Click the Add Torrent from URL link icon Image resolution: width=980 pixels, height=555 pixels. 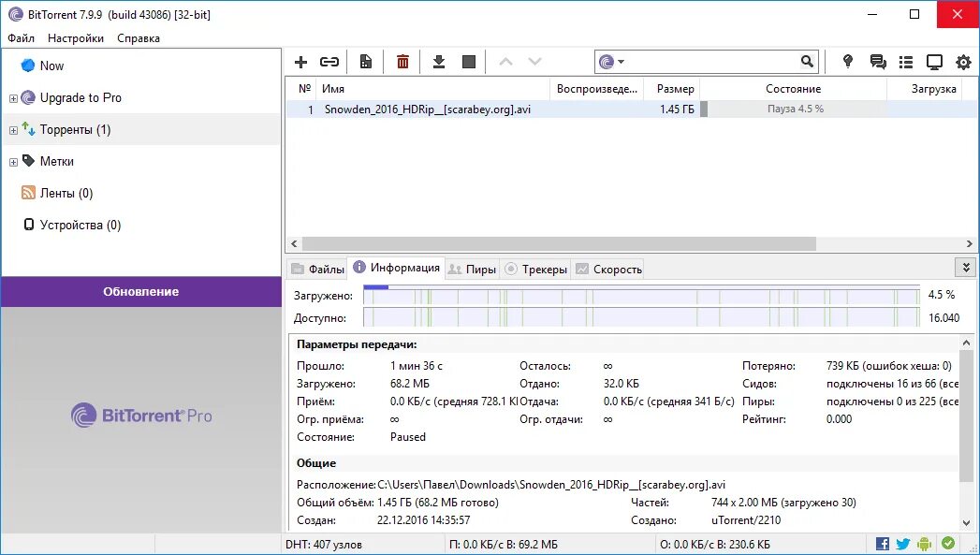click(x=329, y=62)
